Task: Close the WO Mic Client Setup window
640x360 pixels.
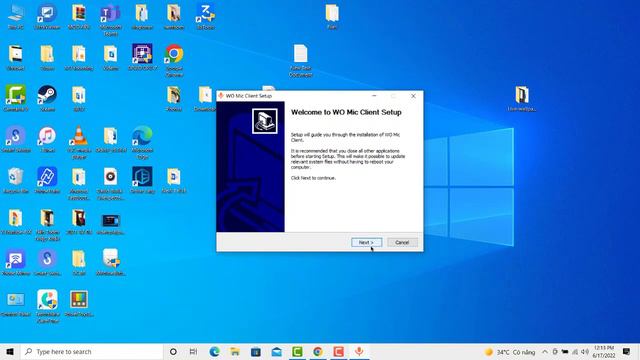Action: coord(413,96)
